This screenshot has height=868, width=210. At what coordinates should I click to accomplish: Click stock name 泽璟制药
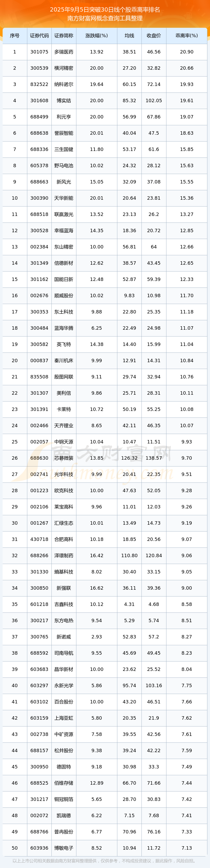point(64,556)
